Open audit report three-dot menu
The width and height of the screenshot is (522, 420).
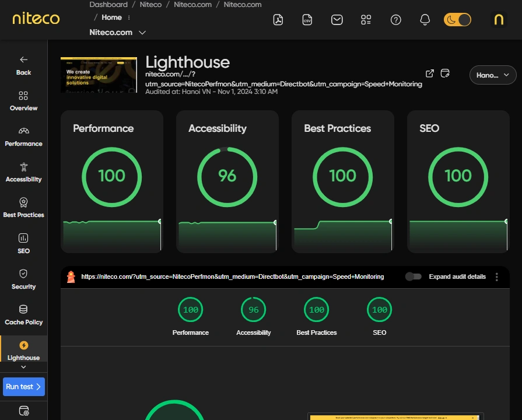(x=497, y=276)
